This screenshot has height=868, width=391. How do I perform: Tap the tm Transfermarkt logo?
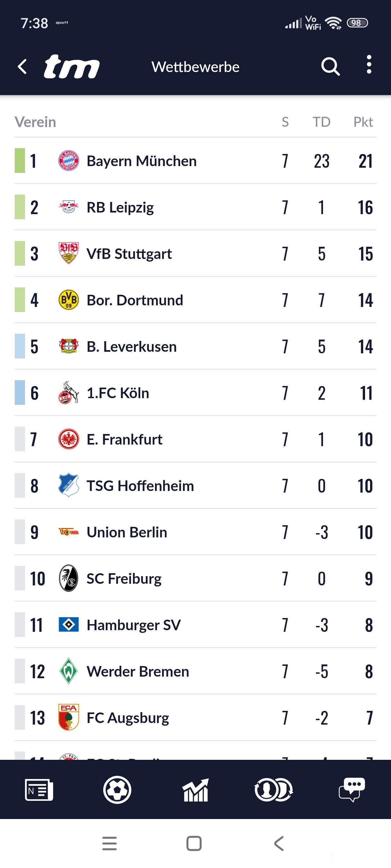tap(71, 66)
